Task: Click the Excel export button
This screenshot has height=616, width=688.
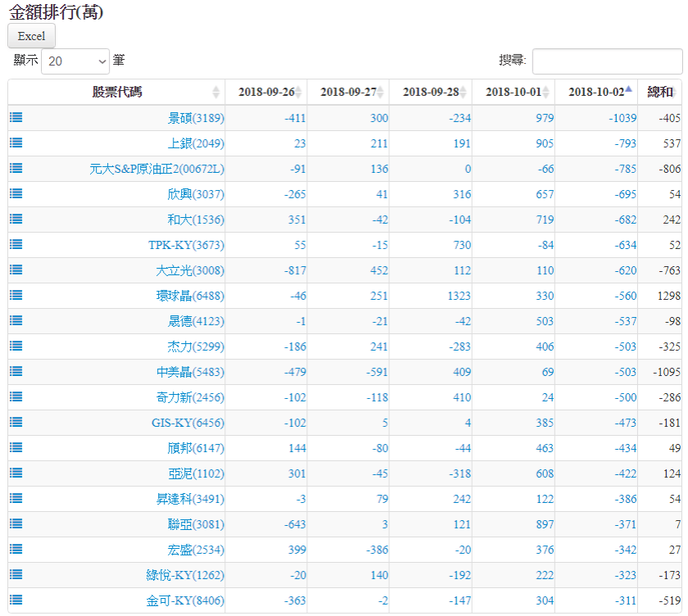Action: point(31,36)
